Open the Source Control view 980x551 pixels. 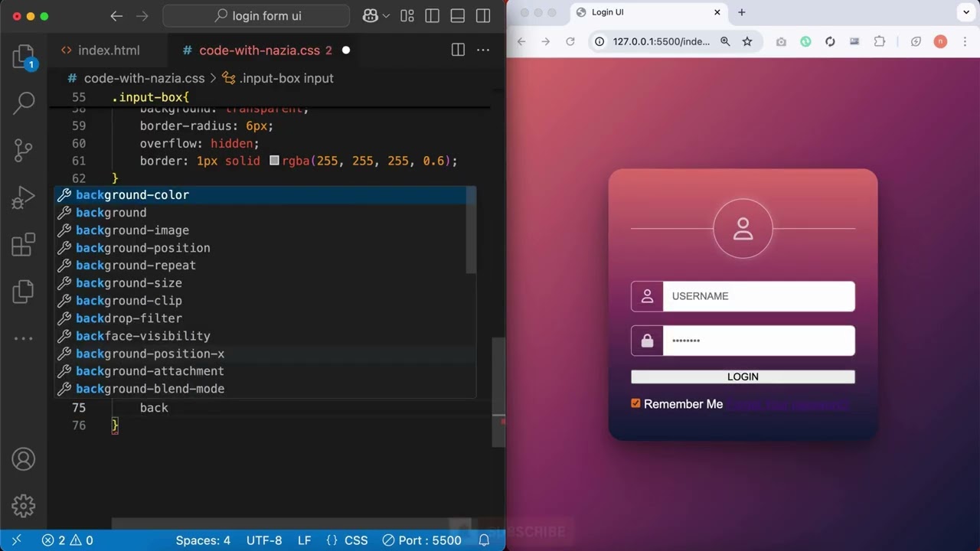point(24,150)
